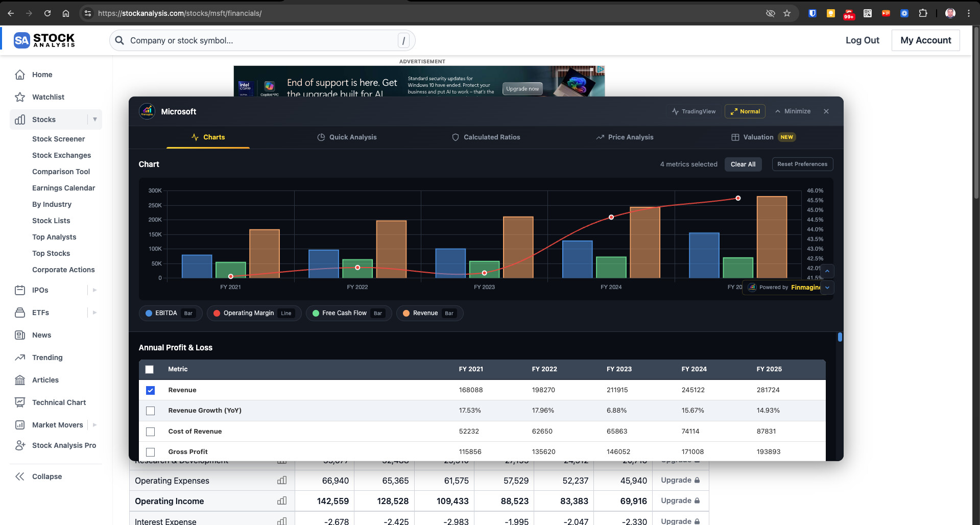Screen dimensions: 980x525
Task: Click the Reset Preferences button
Action: coord(802,164)
